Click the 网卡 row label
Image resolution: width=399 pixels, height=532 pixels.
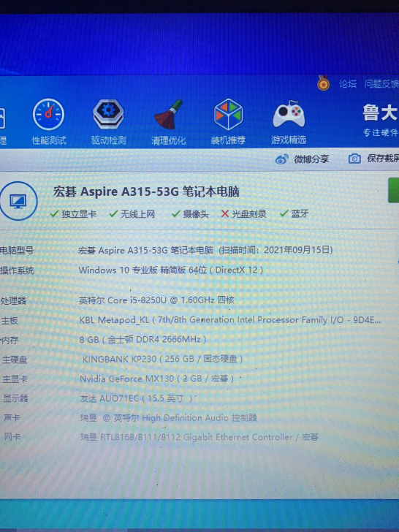12,437
